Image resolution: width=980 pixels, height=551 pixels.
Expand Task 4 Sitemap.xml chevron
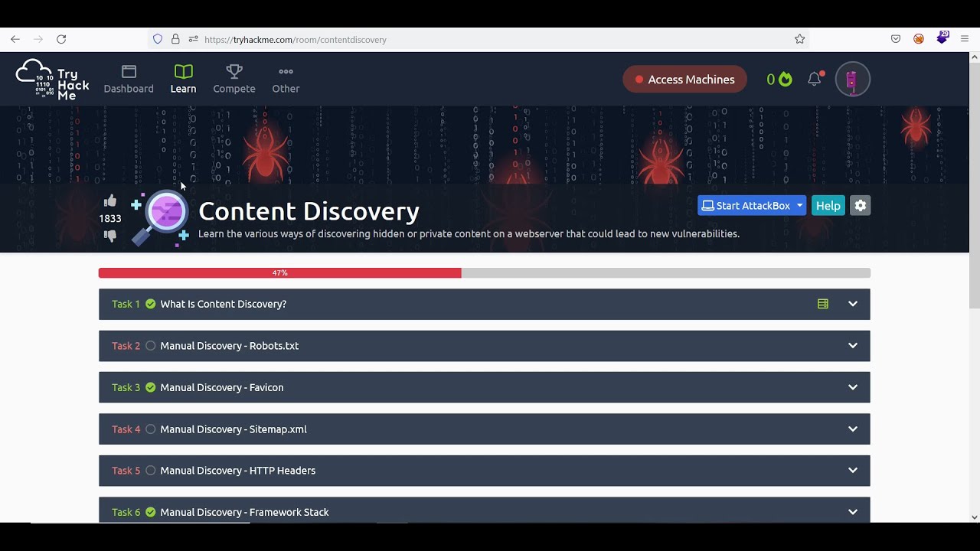coord(853,429)
